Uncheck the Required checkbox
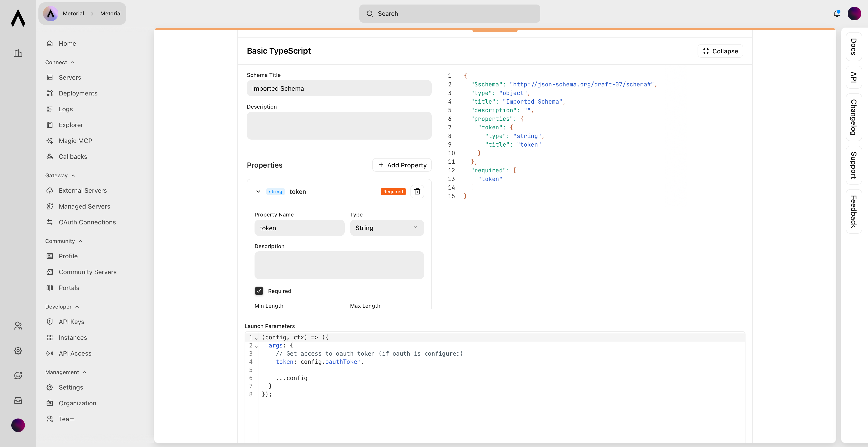The width and height of the screenshot is (868, 447). coord(259,291)
